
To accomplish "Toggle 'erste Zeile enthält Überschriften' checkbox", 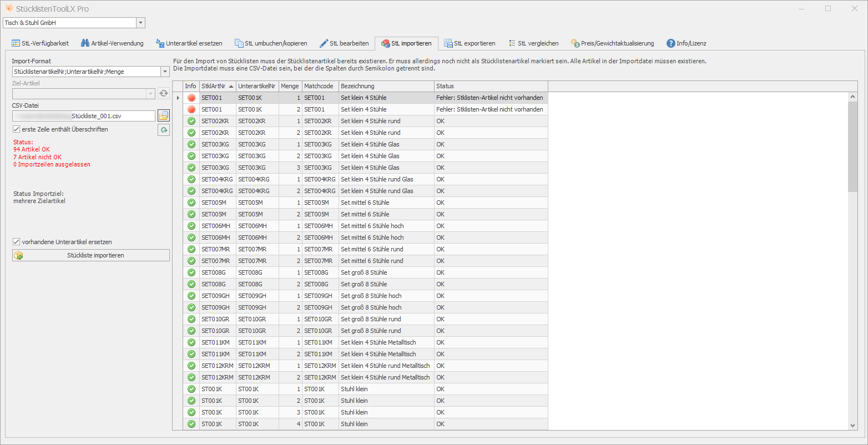I will pyautogui.click(x=17, y=129).
